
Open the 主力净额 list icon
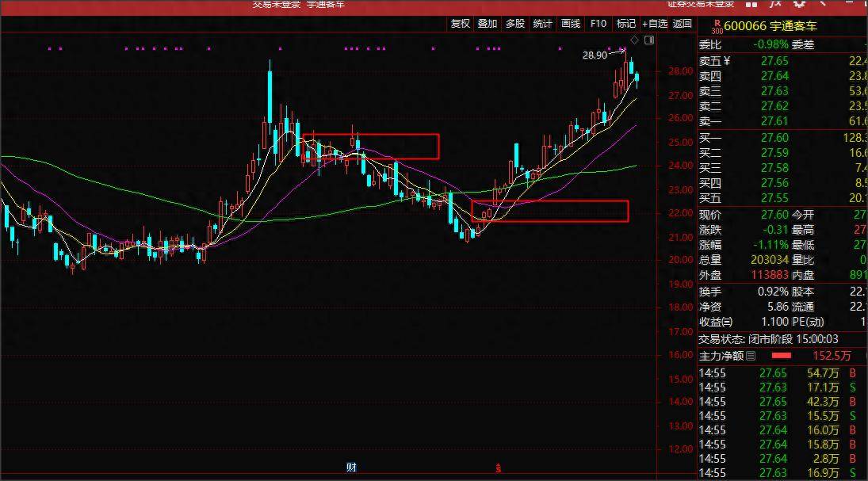pyautogui.click(x=751, y=356)
